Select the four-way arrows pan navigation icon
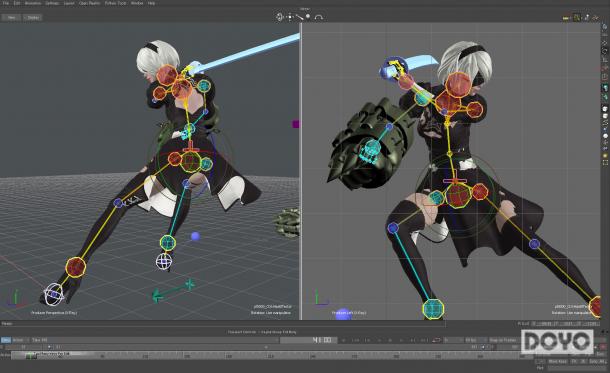This screenshot has width=610, height=373. coord(290,17)
